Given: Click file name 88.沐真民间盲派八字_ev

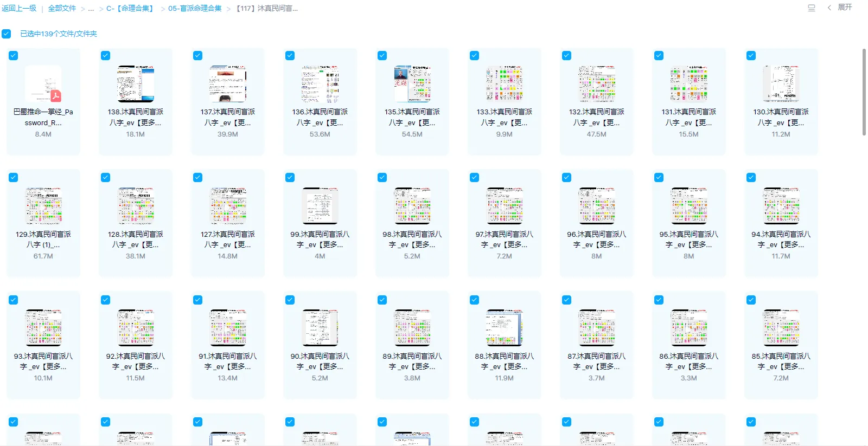Looking at the screenshot, I should click(505, 361).
